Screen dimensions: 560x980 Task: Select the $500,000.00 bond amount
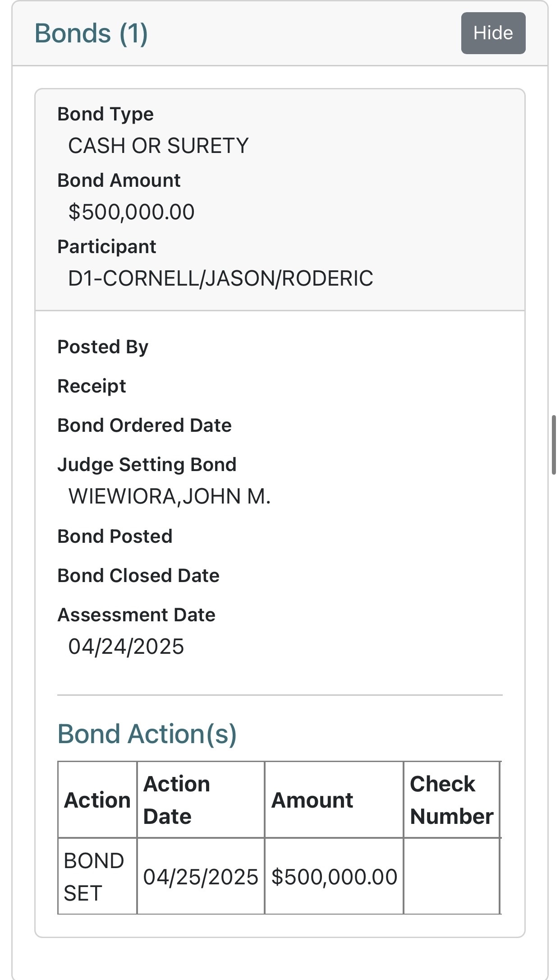(131, 212)
